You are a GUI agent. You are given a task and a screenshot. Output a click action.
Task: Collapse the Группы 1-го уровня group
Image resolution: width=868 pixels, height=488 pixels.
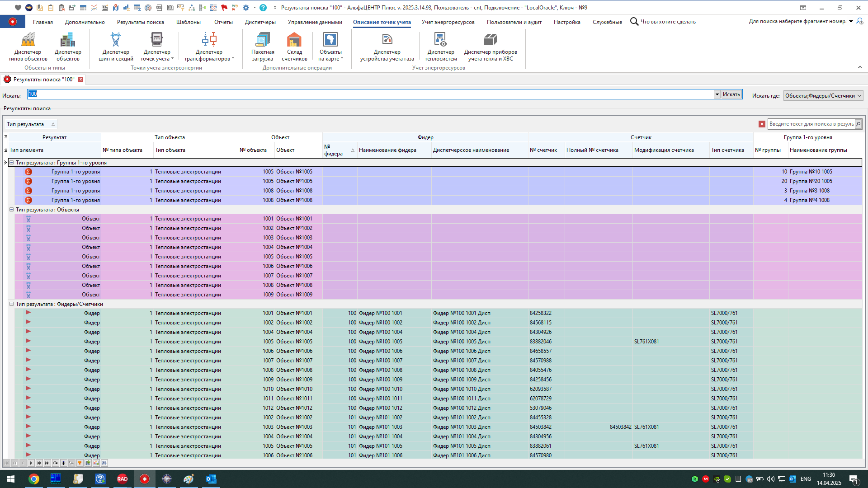tap(12, 163)
